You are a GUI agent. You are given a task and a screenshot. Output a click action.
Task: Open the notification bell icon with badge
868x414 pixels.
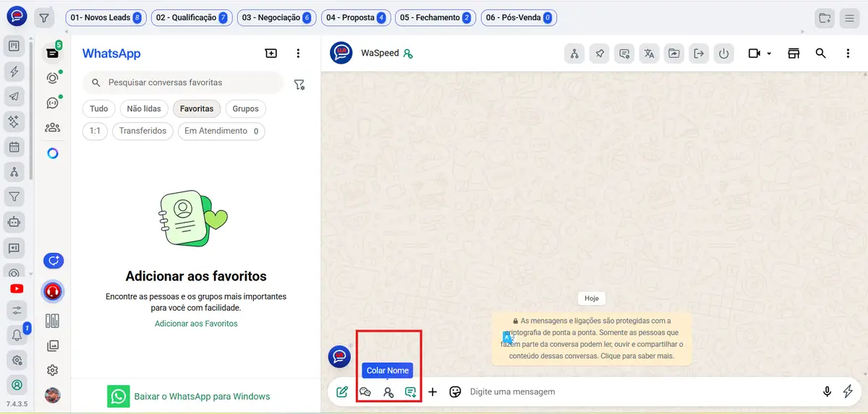click(x=16, y=335)
